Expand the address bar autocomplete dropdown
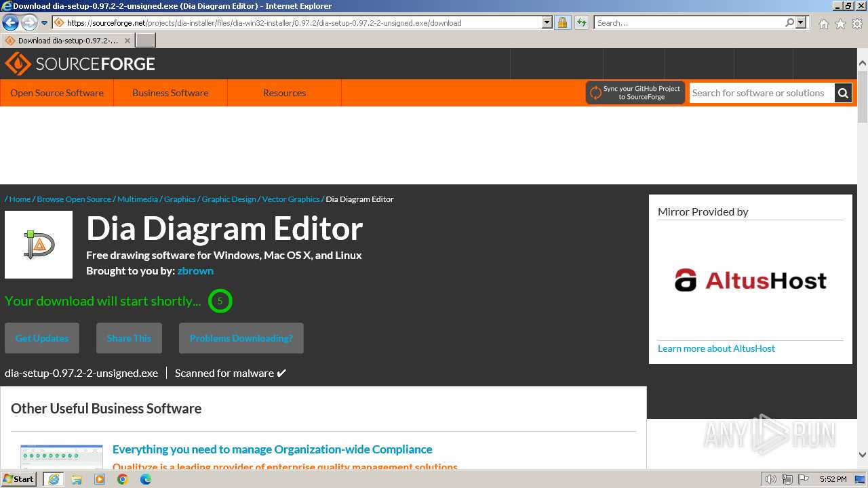Image resolution: width=868 pixels, height=488 pixels. [x=547, y=22]
